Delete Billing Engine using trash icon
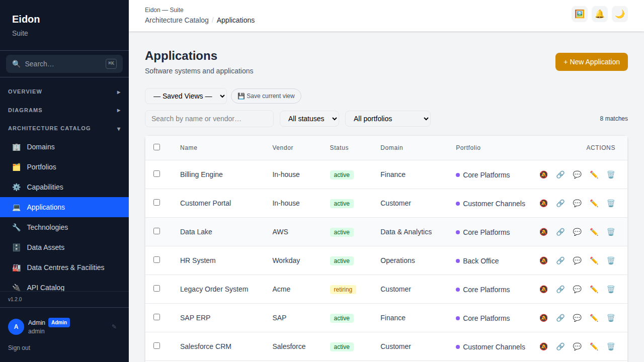This screenshot has width=644, height=362. (x=611, y=174)
